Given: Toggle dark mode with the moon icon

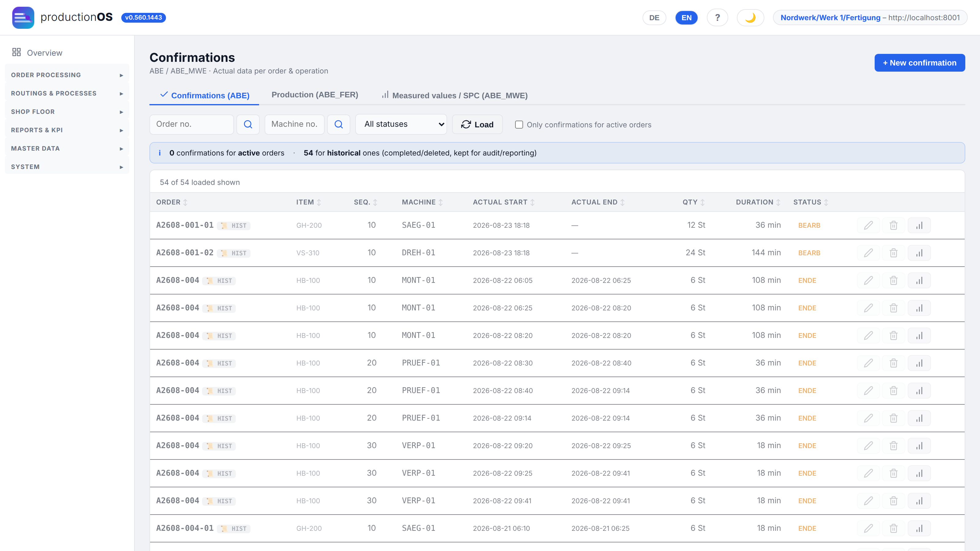Looking at the screenshot, I should click(750, 17).
